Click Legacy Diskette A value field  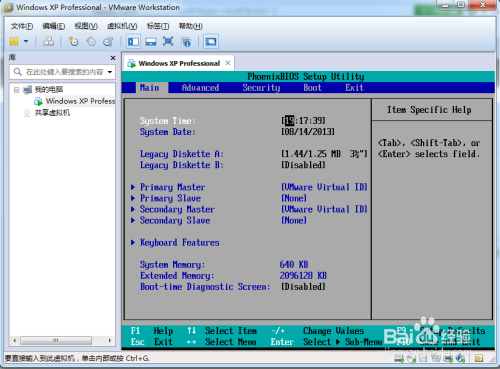coord(324,154)
